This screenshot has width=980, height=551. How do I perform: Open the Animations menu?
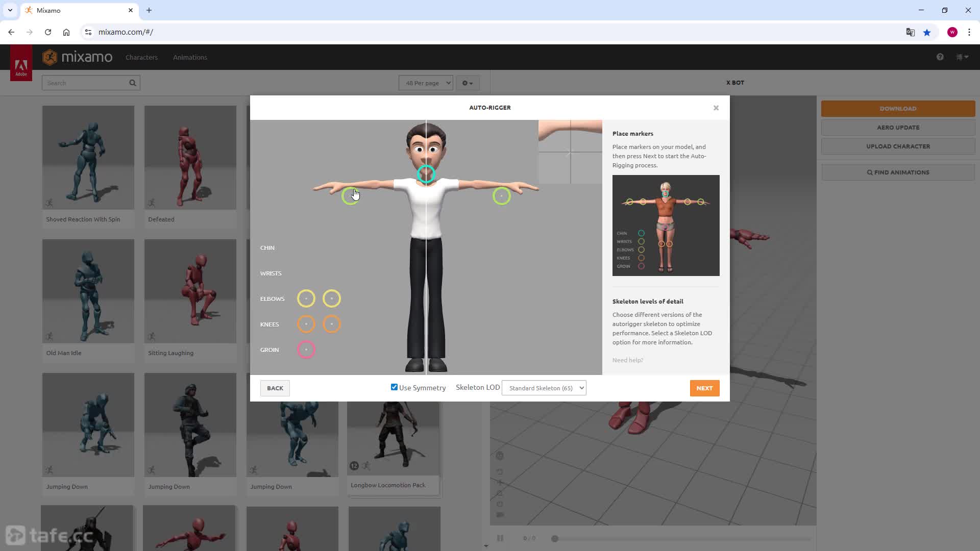click(190, 57)
